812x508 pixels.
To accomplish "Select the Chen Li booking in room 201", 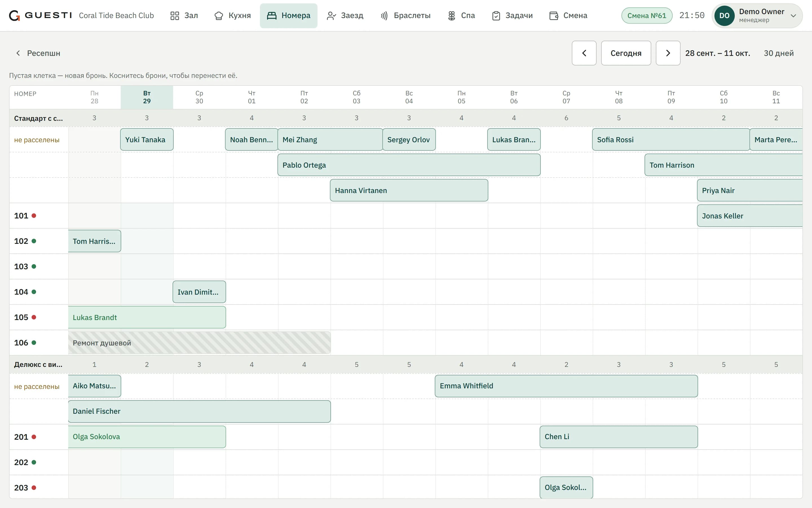I will click(618, 437).
